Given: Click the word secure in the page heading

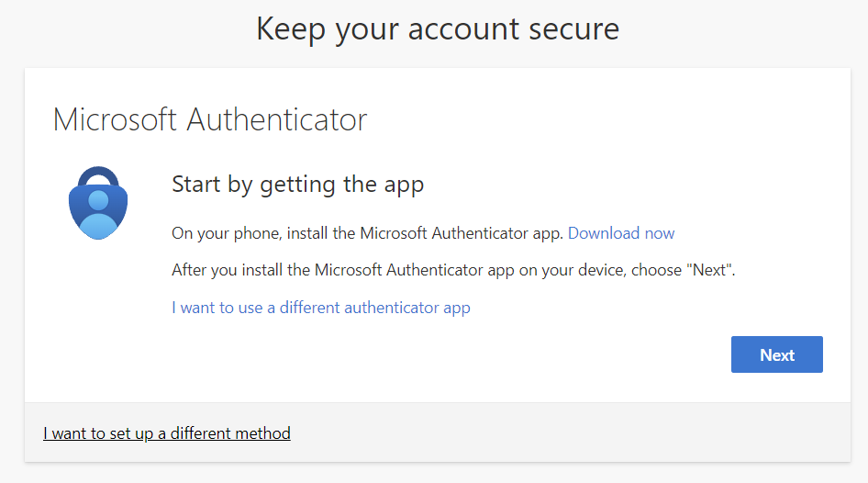Looking at the screenshot, I should tap(573, 28).
